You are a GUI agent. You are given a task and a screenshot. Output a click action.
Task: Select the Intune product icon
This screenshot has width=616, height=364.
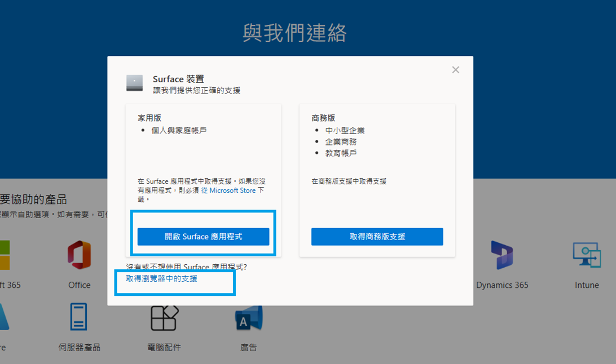pyautogui.click(x=587, y=255)
